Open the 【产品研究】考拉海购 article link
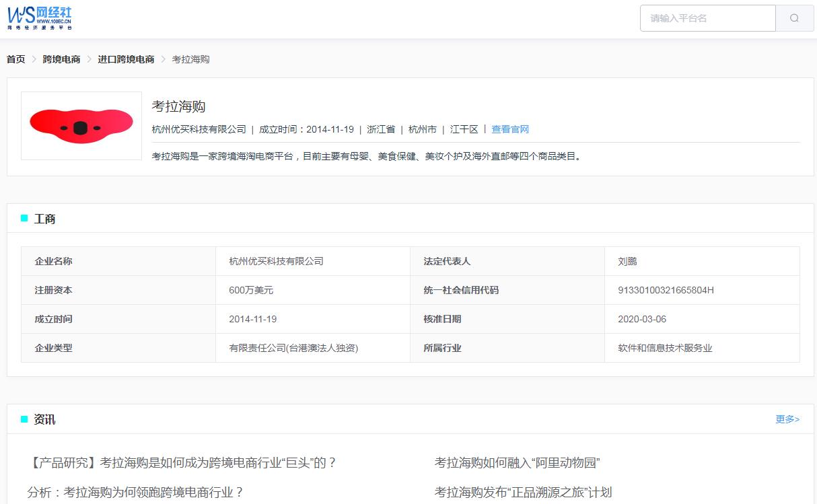The image size is (817, 504). tap(195, 462)
